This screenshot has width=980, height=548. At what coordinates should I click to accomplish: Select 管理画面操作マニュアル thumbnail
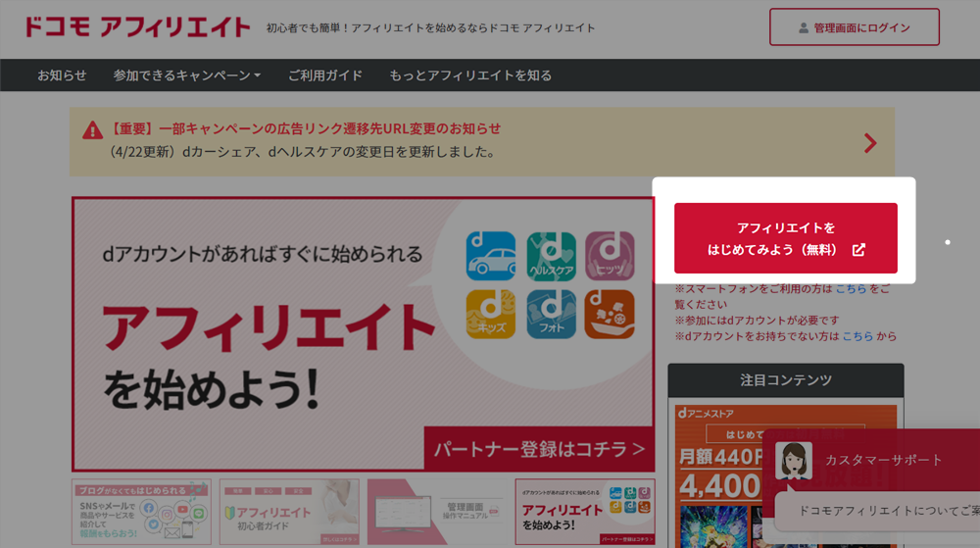(x=437, y=512)
